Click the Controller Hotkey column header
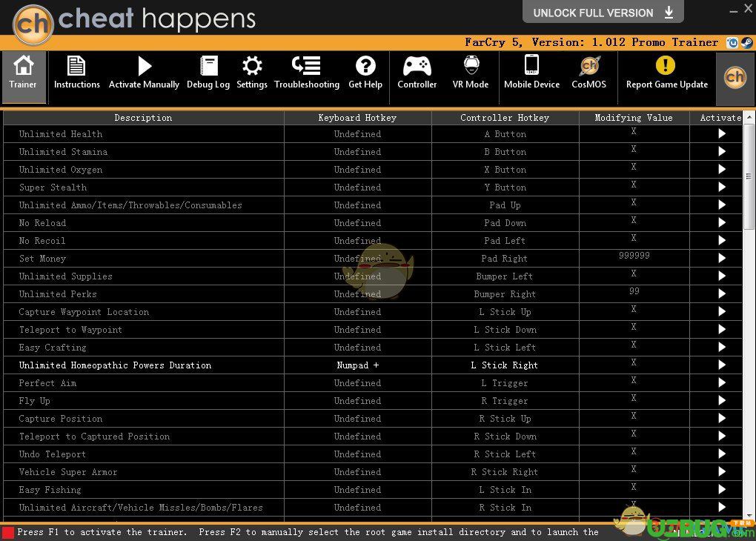Viewport: 756px width, 541px height. pos(505,118)
